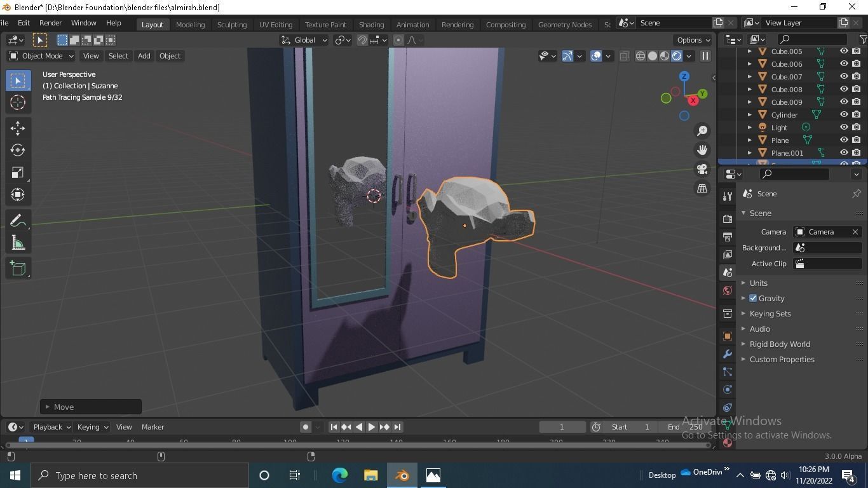868x488 pixels.
Task: Open the Options dropdown
Action: [x=693, y=40]
